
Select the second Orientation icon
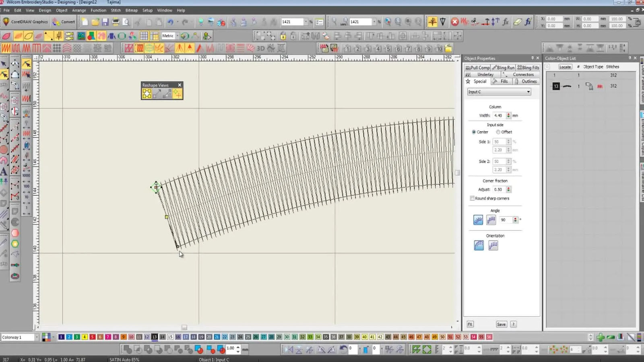coord(493,245)
